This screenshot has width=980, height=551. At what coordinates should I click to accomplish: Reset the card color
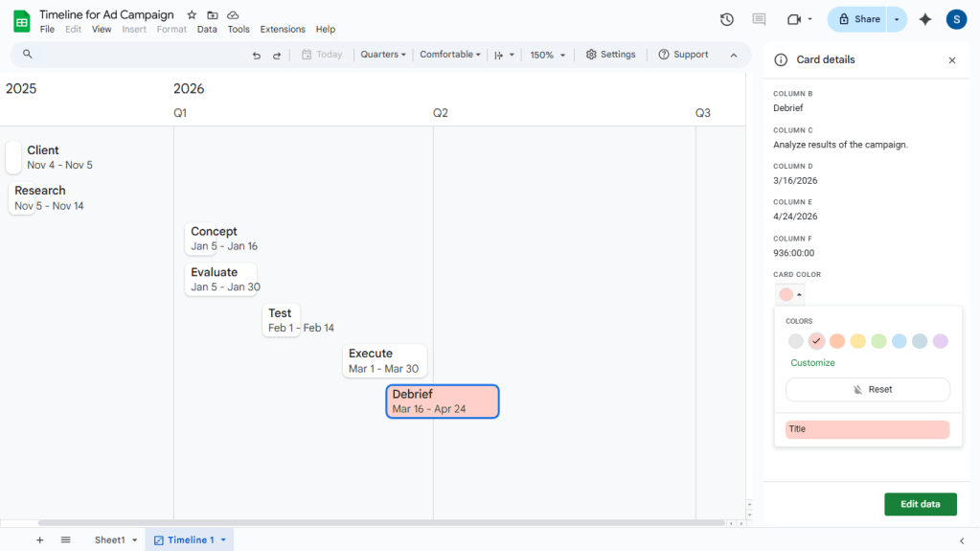tap(868, 389)
